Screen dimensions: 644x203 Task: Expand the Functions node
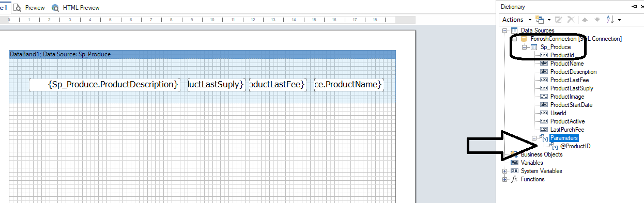click(505, 179)
